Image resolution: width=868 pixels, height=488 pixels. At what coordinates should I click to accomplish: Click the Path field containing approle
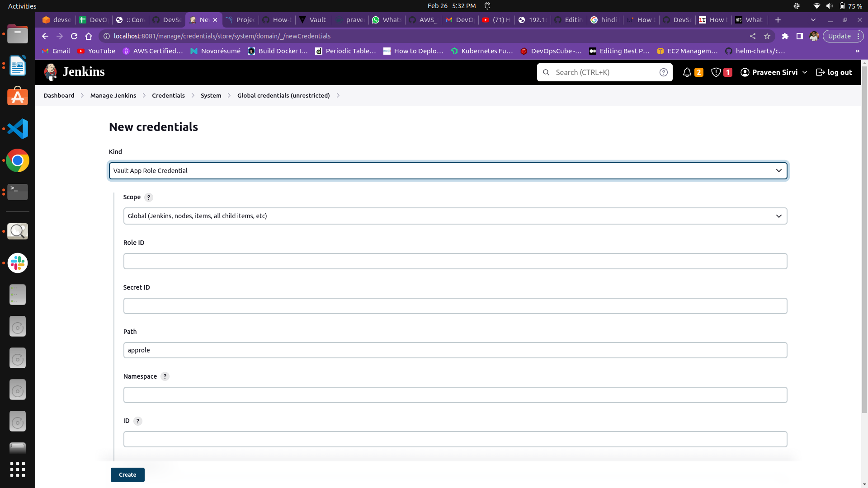(x=455, y=350)
